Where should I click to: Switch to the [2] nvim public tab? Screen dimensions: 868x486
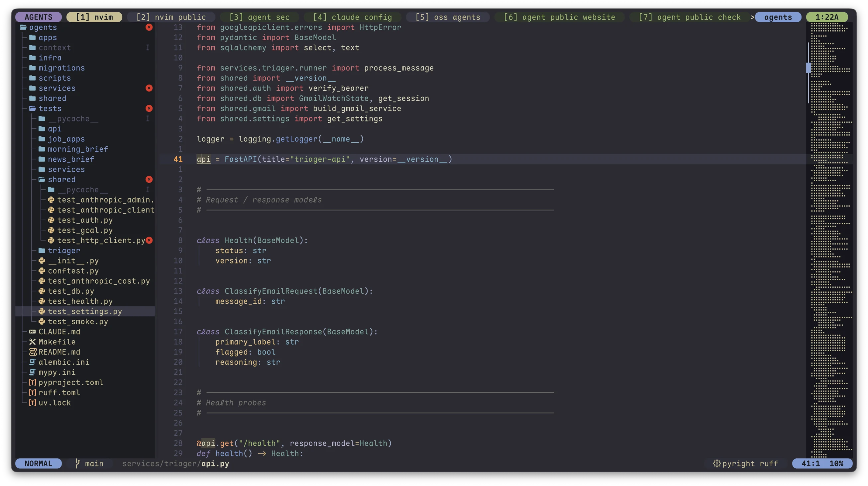171,17
